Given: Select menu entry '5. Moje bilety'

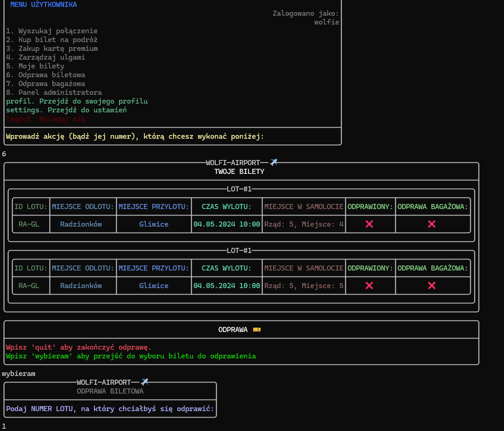Looking at the screenshot, I should point(35,66).
